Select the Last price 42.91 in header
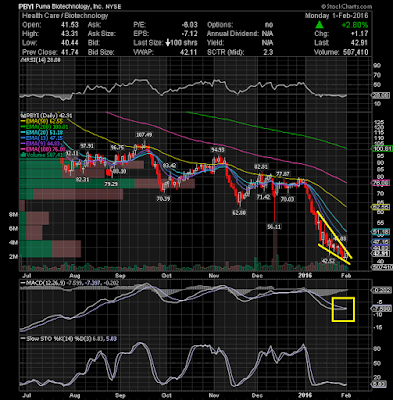 [360, 43]
